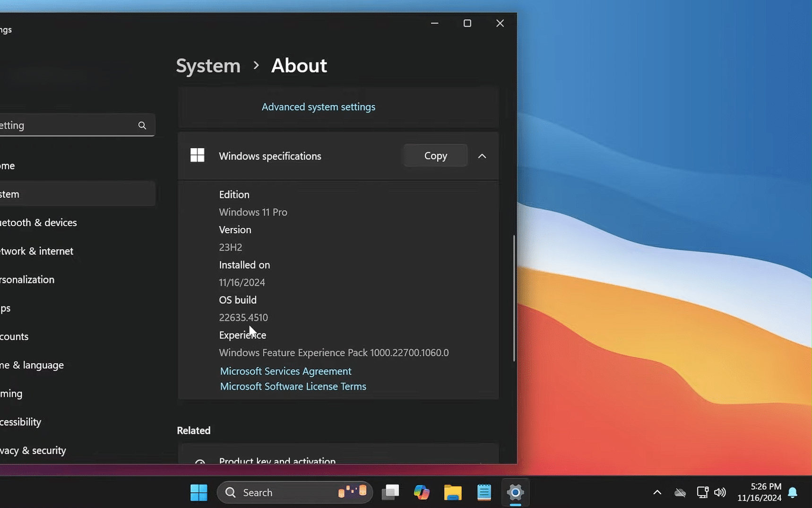Image resolution: width=812 pixels, height=508 pixels.
Task: Open Microsoft Software License Terms link
Action: point(293,386)
